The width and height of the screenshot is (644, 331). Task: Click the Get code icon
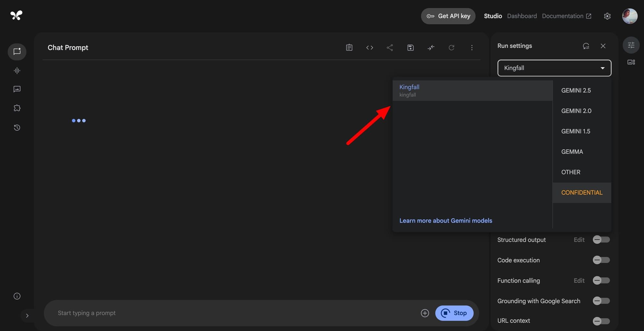[369, 47]
